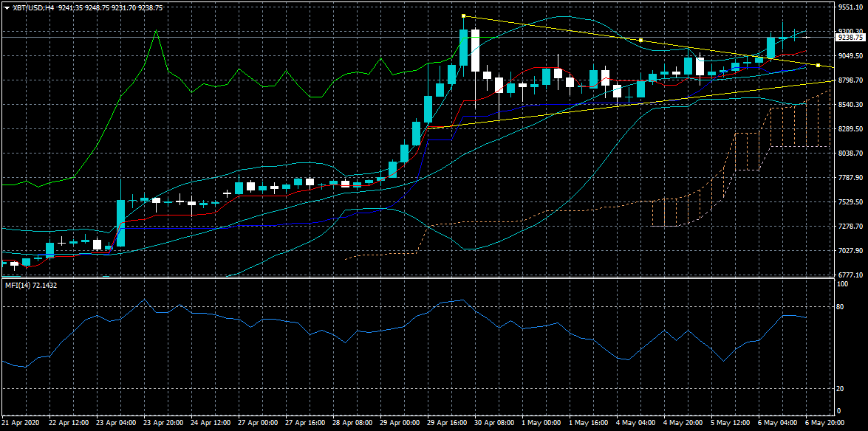Image resolution: width=868 pixels, height=431 pixels.
Task: Click the 7529.50 price scale value
Action: tap(850, 202)
